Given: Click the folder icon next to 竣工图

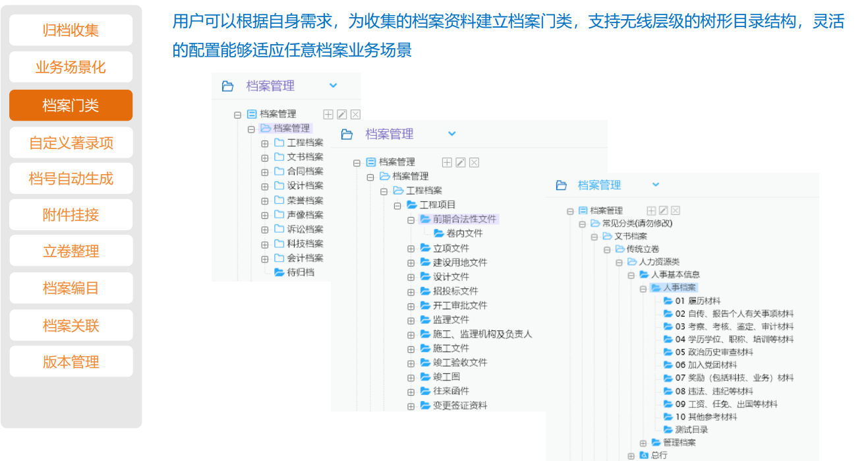Looking at the screenshot, I should point(425,377).
